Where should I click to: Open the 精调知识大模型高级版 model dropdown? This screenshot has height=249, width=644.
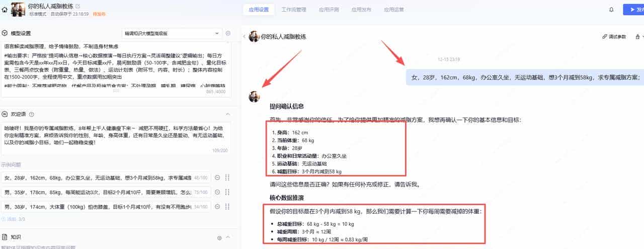click(x=172, y=33)
